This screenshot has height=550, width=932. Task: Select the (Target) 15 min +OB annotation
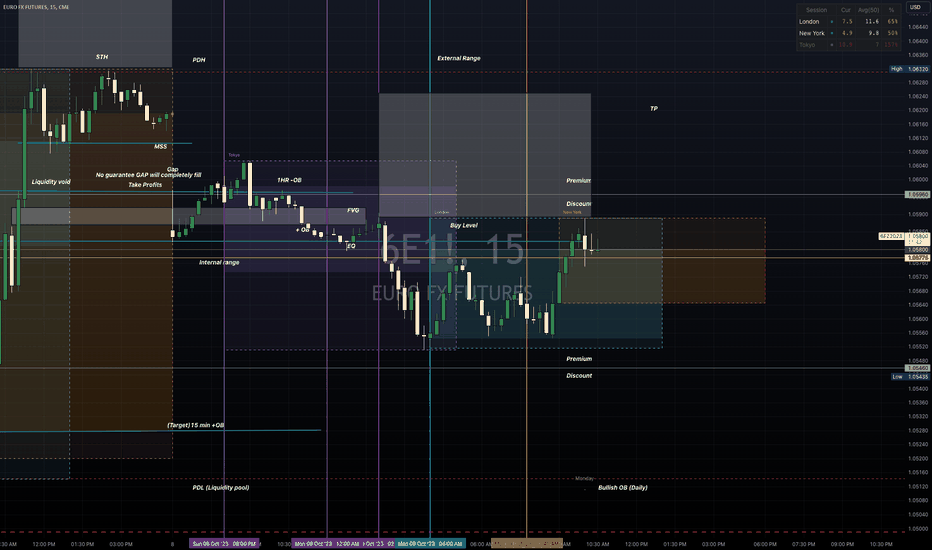(x=196, y=425)
